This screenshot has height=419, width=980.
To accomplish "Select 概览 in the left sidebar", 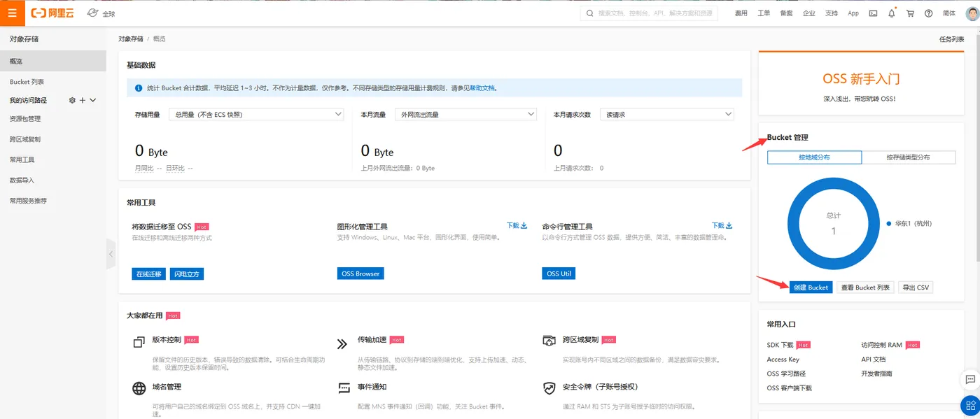I will pos(53,61).
